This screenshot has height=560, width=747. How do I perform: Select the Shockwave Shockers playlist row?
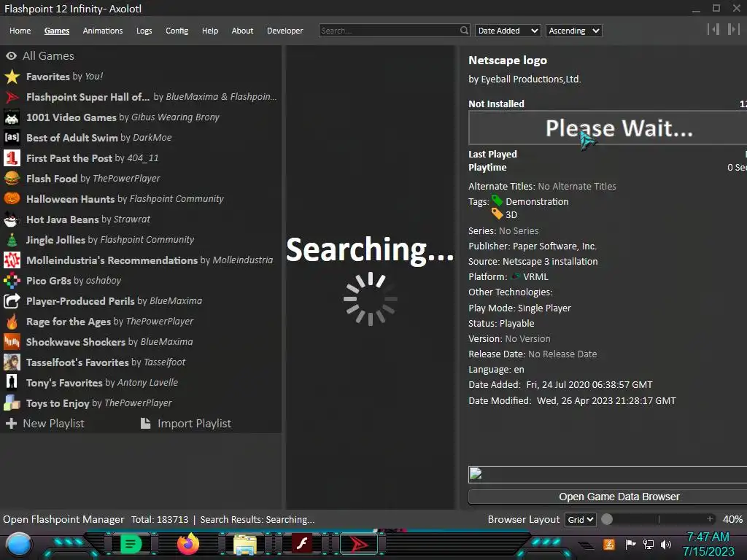point(141,342)
